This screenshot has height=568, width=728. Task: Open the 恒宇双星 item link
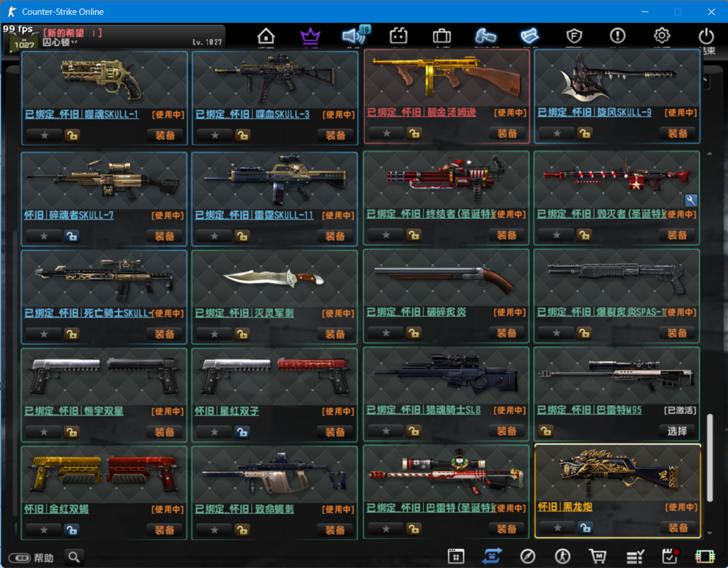click(74, 411)
